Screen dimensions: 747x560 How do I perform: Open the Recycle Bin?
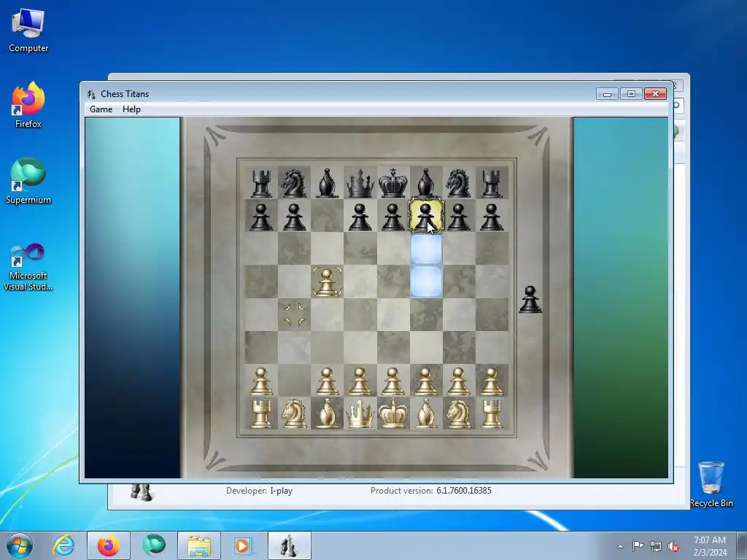click(711, 484)
